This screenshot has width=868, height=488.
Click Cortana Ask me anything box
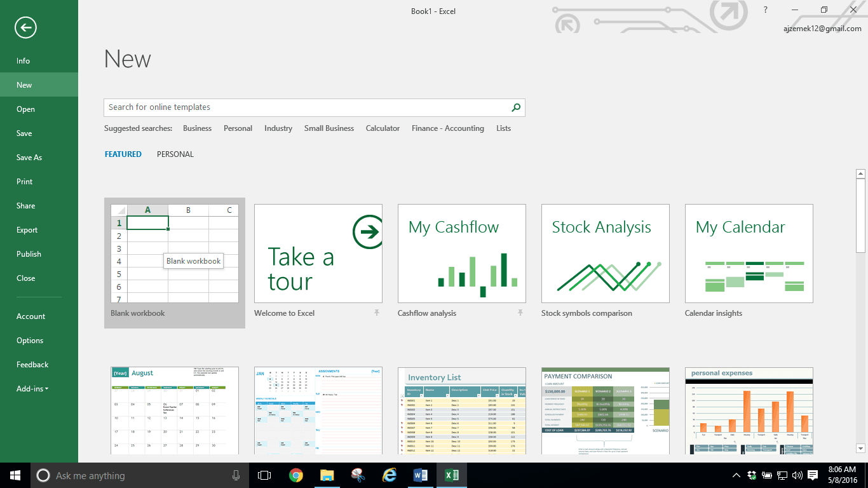click(x=139, y=475)
